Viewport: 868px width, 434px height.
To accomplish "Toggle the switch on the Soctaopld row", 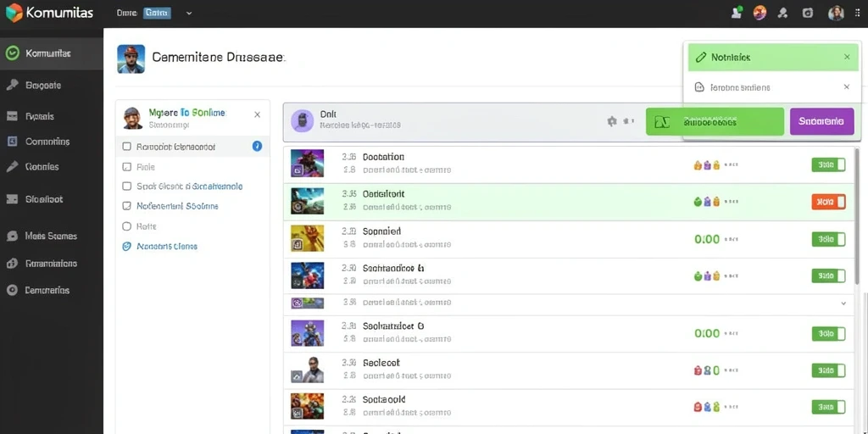I will pos(829,407).
